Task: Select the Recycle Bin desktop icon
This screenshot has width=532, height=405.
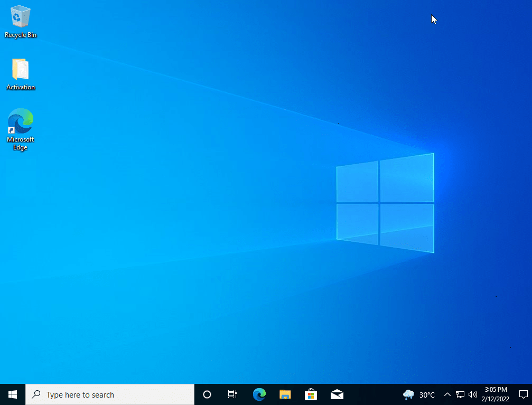Action: pos(21,22)
